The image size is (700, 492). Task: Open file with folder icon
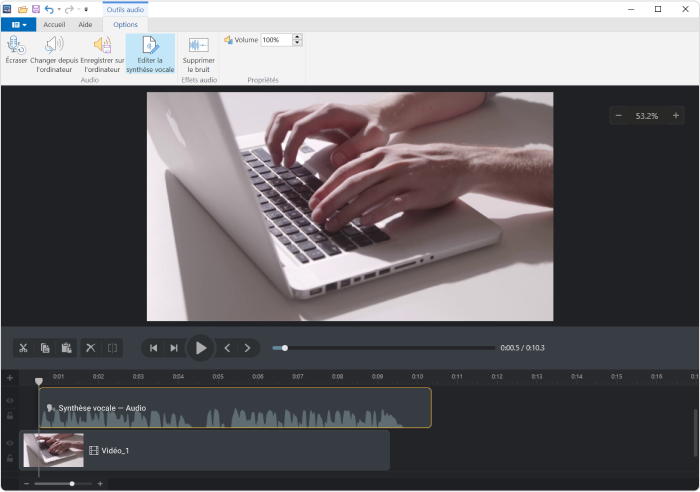coord(22,9)
